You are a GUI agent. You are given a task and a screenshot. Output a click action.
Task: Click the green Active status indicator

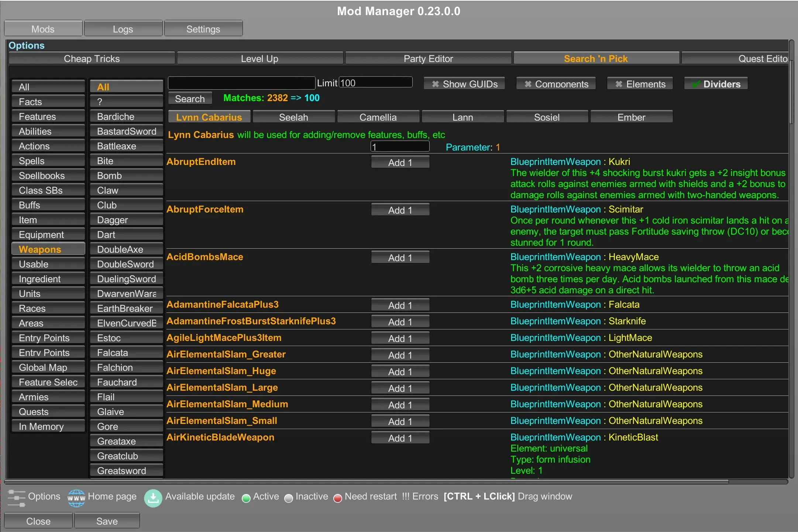pos(246,498)
